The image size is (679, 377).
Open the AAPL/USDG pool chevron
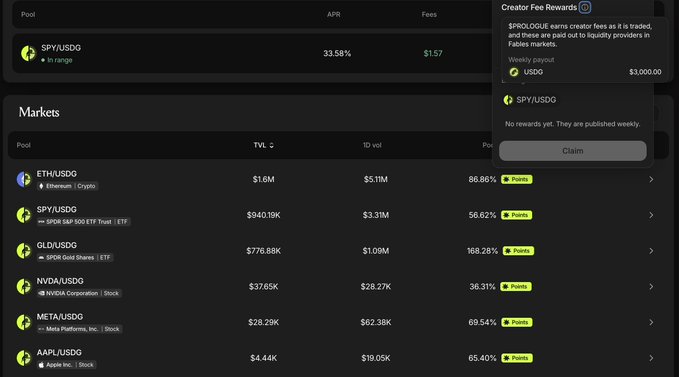pos(651,358)
